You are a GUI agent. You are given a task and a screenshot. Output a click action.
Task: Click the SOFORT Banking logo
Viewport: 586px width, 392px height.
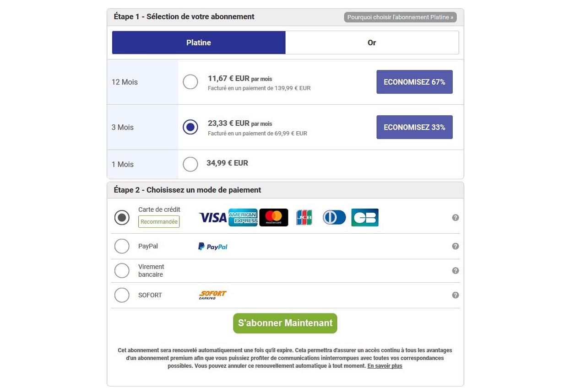point(213,295)
